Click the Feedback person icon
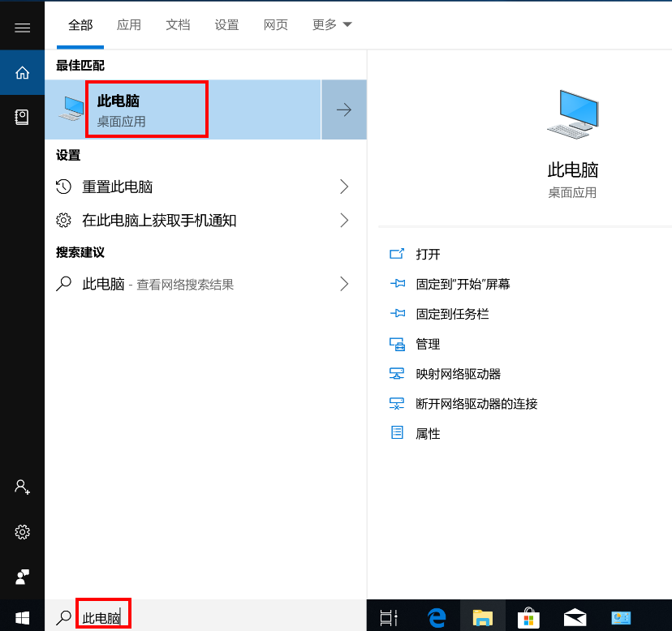Screen dimensions: 672x631 [x=22, y=577]
